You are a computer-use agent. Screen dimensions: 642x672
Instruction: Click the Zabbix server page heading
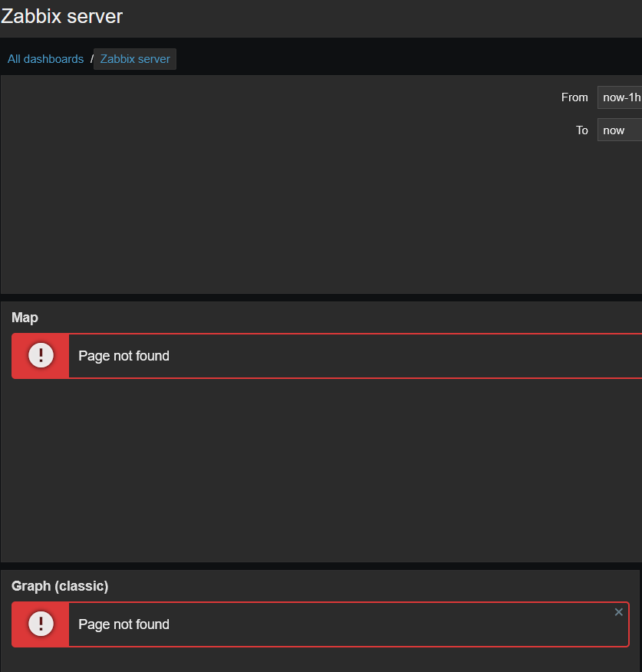tap(61, 16)
